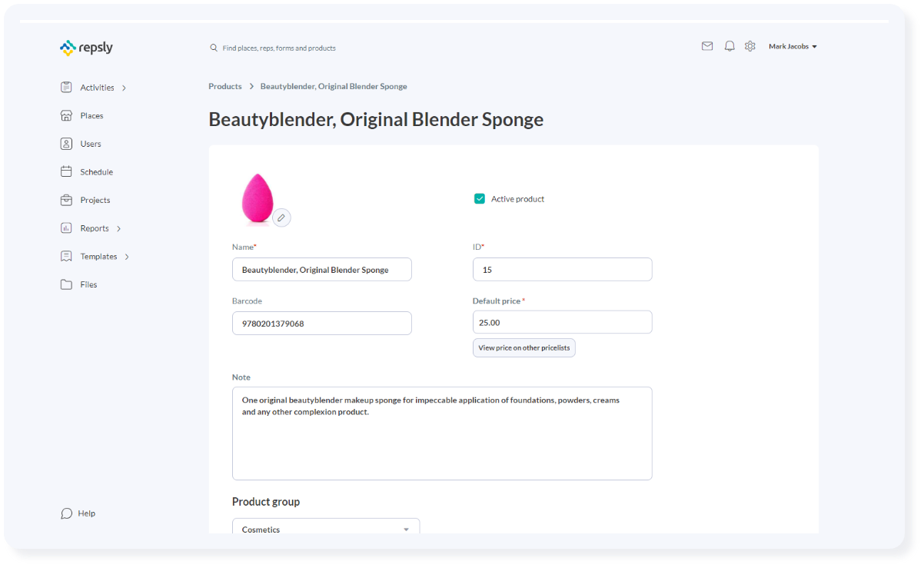Click the Files folder icon
This screenshot has height=568, width=924.
[66, 284]
